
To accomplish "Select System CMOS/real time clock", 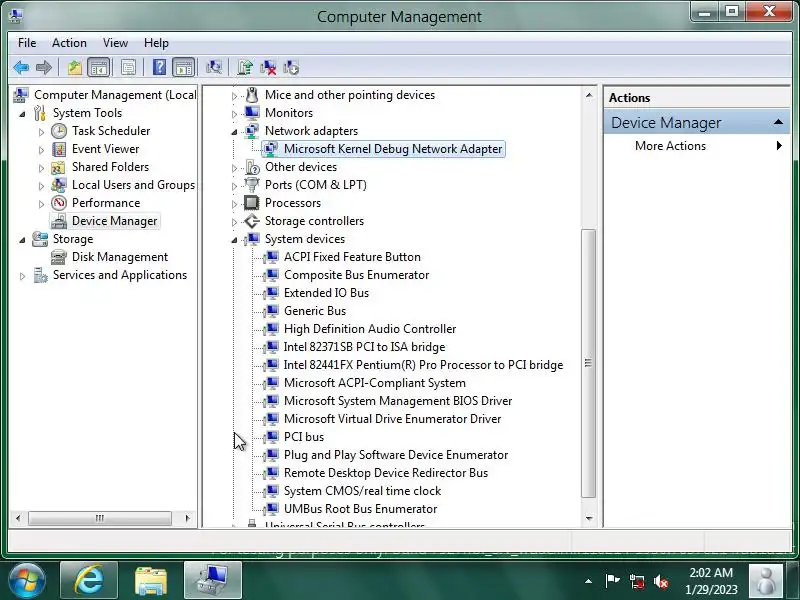I will 362,491.
